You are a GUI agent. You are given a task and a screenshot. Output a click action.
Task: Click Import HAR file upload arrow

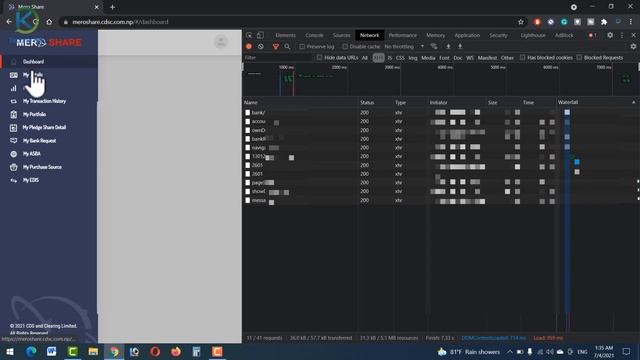tap(448, 47)
